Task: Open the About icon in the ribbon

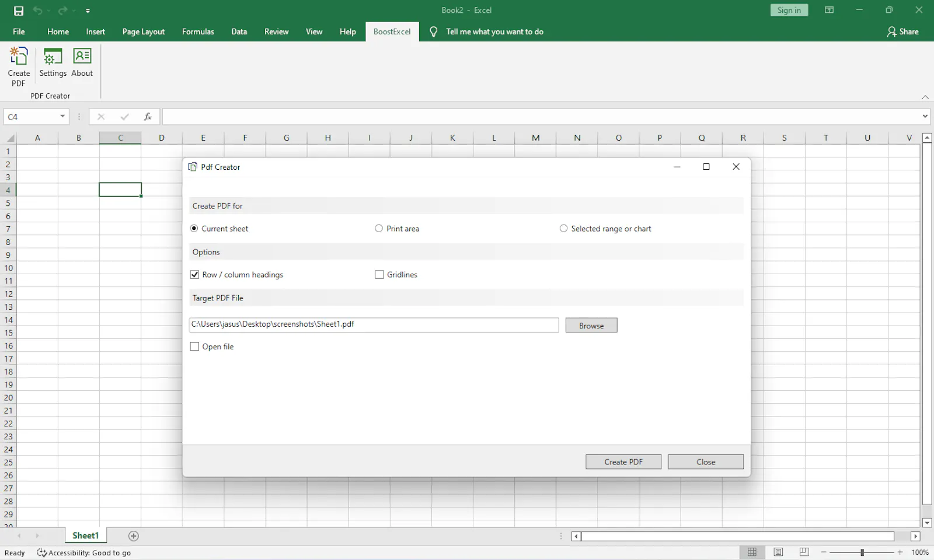Action: coord(82,62)
